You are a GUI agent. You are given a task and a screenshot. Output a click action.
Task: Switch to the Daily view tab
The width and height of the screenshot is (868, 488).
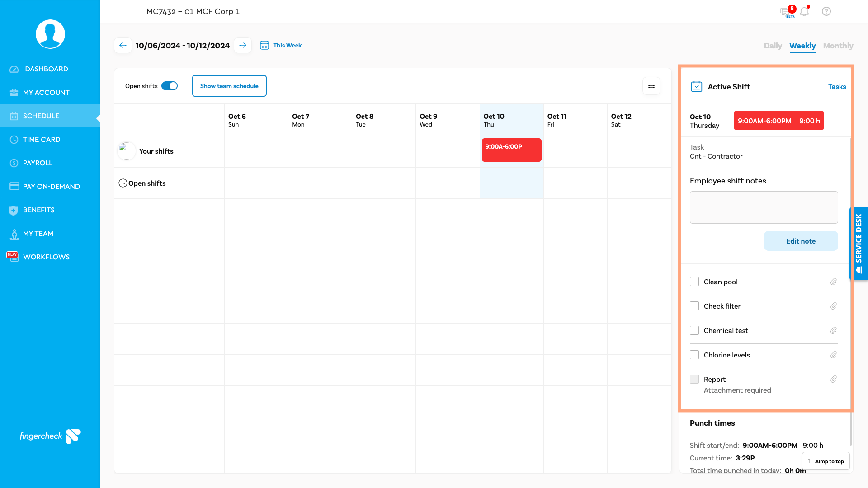tap(773, 46)
